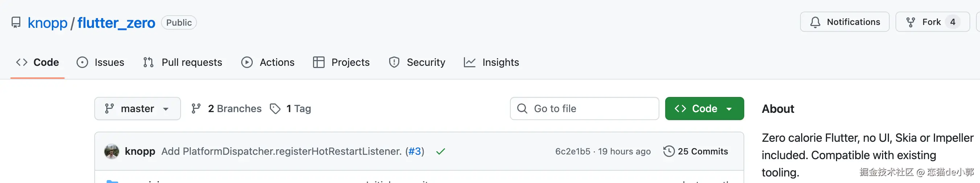View the Insights tab

coord(491,62)
